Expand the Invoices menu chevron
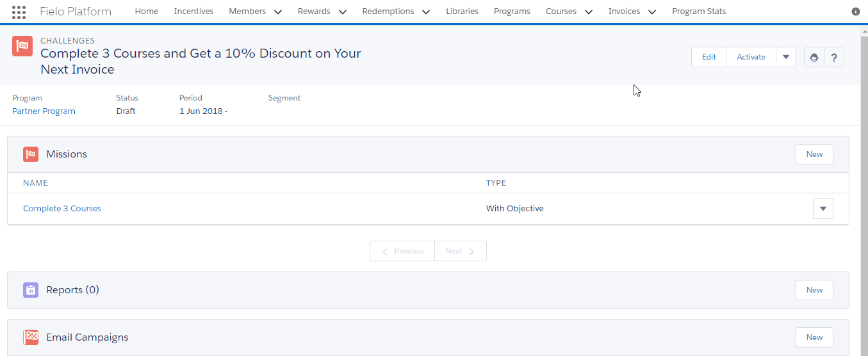868x356 pixels. point(651,12)
